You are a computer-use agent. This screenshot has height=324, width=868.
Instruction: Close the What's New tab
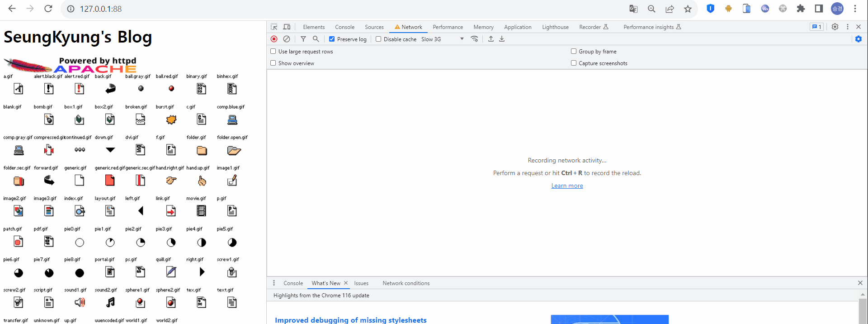click(346, 283)
